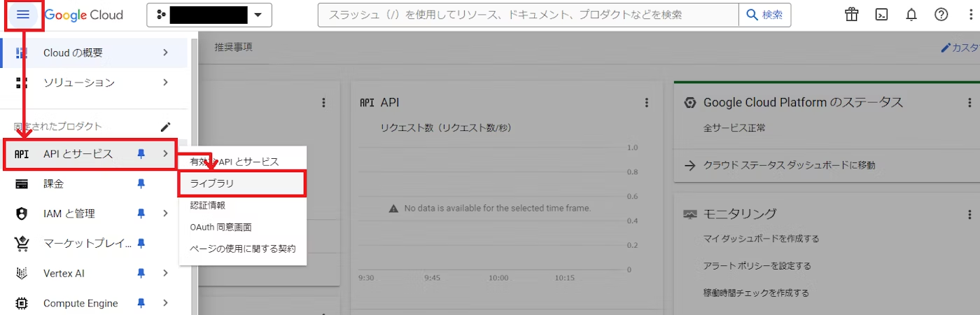Open 課金 billing in sidebar
This screenshot has width=980, height=315.
click(94, 183)
